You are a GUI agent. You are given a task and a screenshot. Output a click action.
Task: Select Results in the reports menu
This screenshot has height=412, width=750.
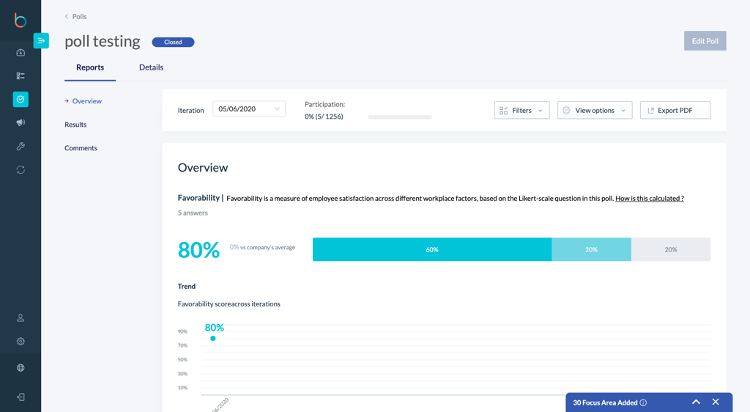(x=75, y=124)
